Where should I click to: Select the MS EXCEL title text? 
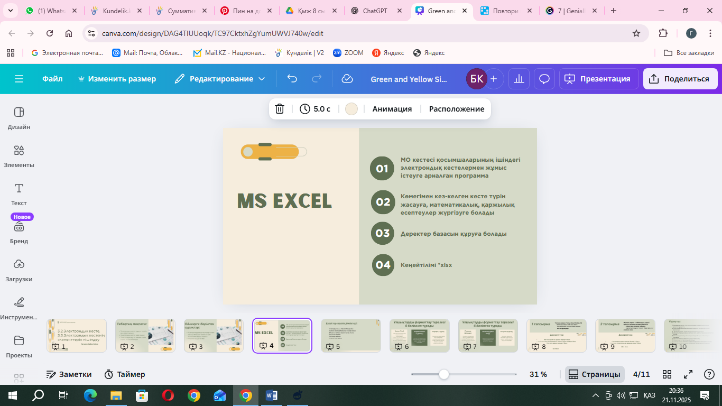pyautogui.click(x=284, y=201)
